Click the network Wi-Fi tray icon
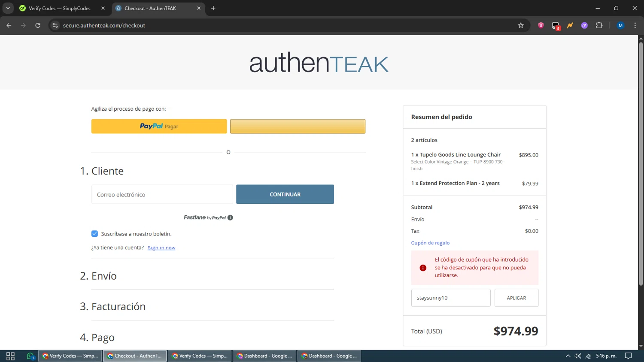 [588, 356]
